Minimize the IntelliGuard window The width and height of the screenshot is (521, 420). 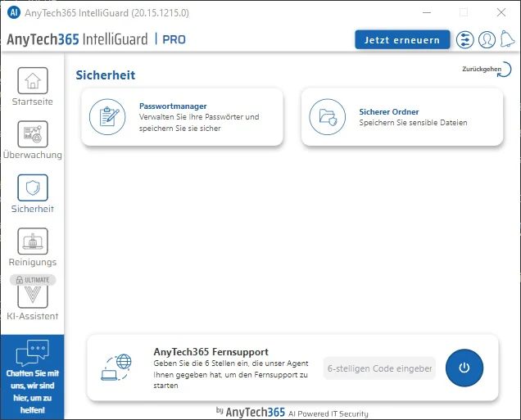tap(427, 12)
